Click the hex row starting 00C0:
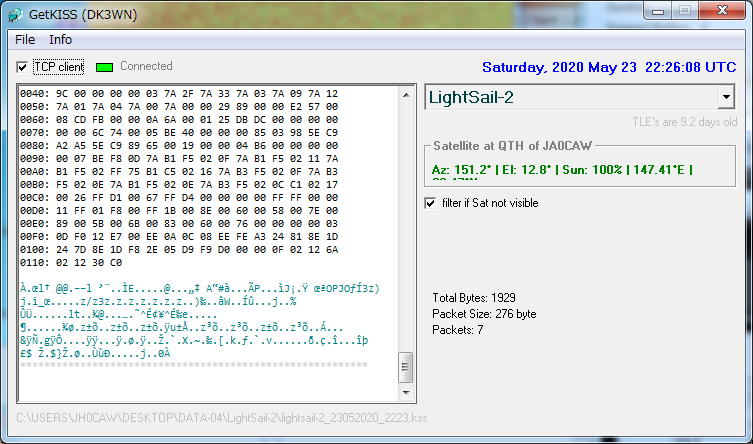 click(179, 197)
